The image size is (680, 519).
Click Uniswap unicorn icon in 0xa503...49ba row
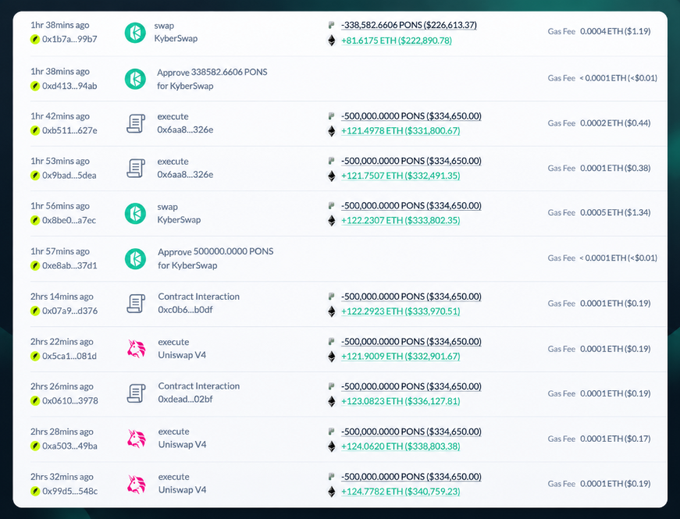(x=136, y=439)
